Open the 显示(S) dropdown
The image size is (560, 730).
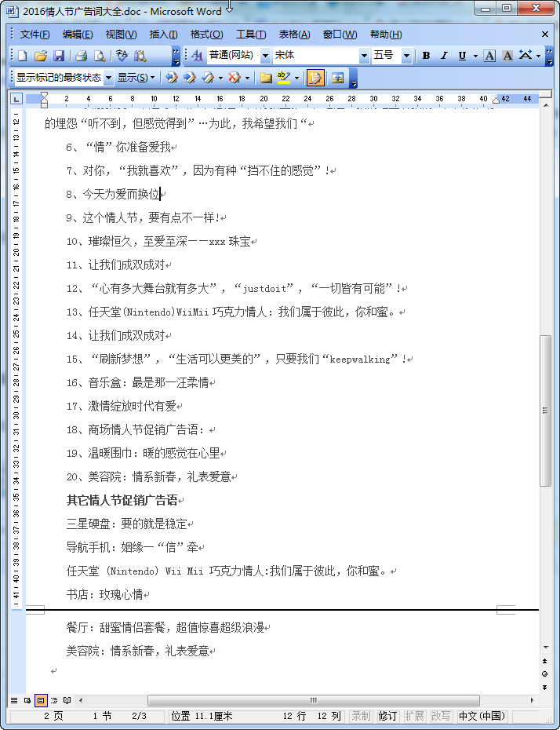coord(136,78)
